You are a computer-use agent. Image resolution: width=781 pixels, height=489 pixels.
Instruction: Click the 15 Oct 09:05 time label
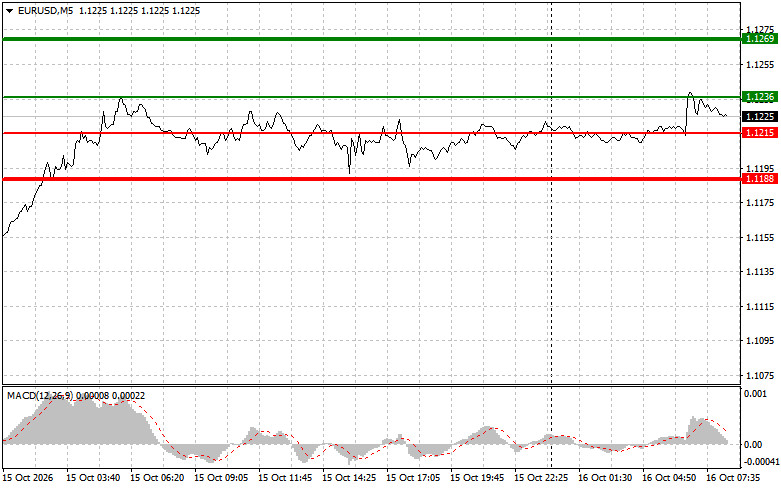(x=221, y=478)
